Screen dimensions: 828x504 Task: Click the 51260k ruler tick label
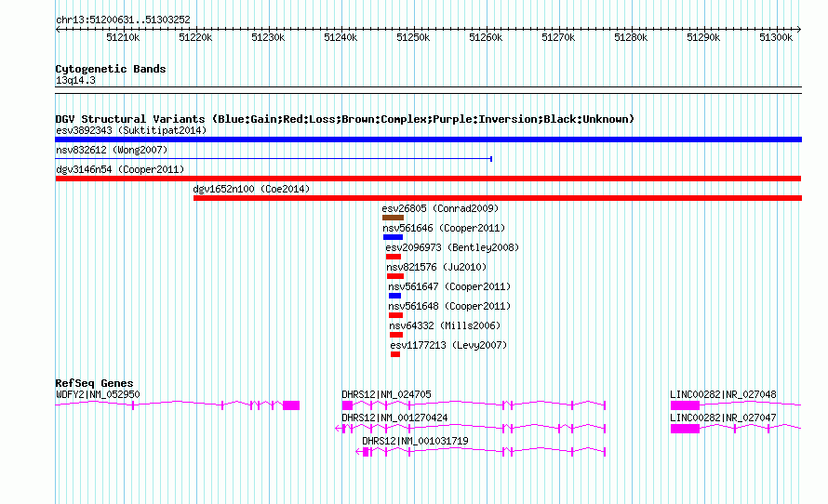tap(486, 37)
